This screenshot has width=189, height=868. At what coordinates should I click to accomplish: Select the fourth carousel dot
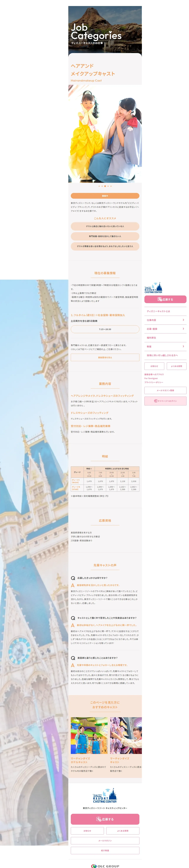108,186
